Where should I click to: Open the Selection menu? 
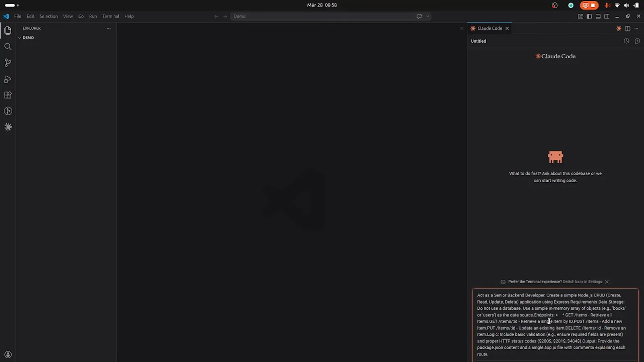[49, 16]
